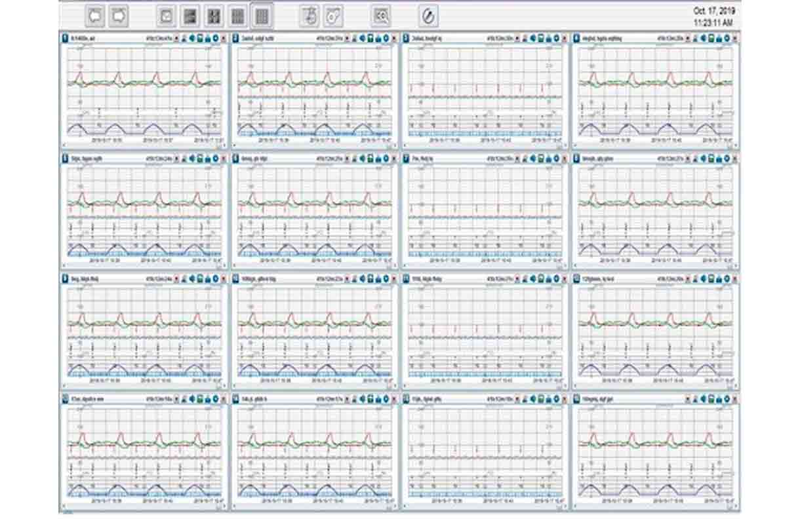Open the dropdown arrow in panel 14 header
Image resolution: width=800 pixels, height=532 pixels.
pos(348,398)
